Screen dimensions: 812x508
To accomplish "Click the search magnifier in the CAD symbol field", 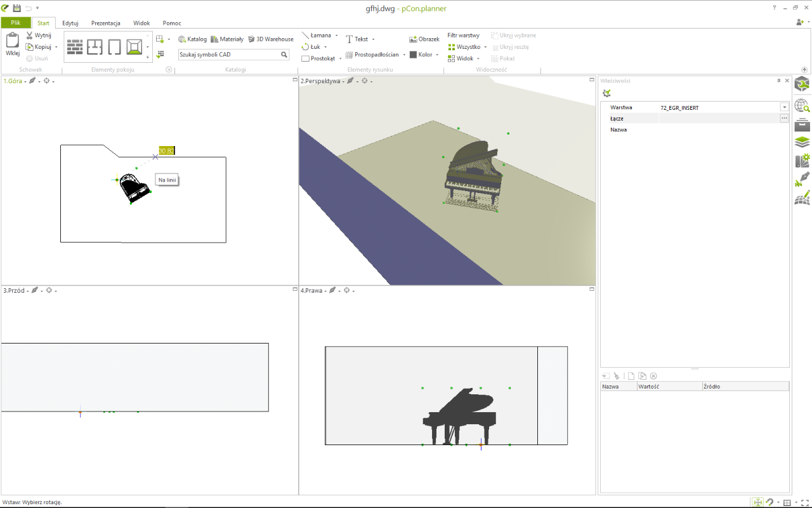I will [x=285, y=55].
